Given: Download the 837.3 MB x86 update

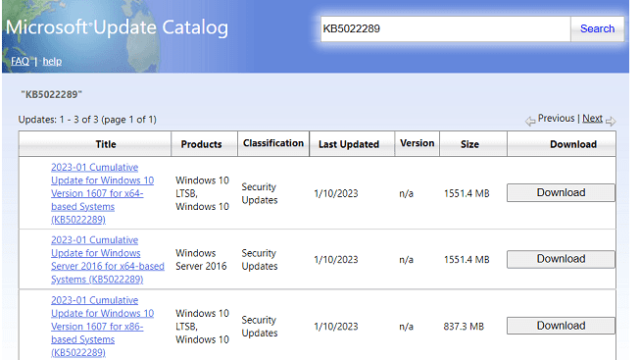Looking at the screenshot, I should coord(561,326).
